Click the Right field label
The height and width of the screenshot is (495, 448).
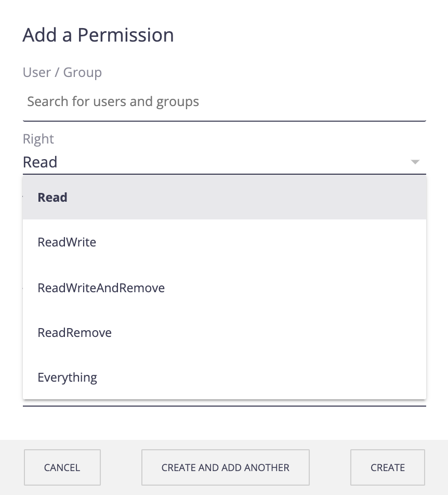click(x=38, y=139)
